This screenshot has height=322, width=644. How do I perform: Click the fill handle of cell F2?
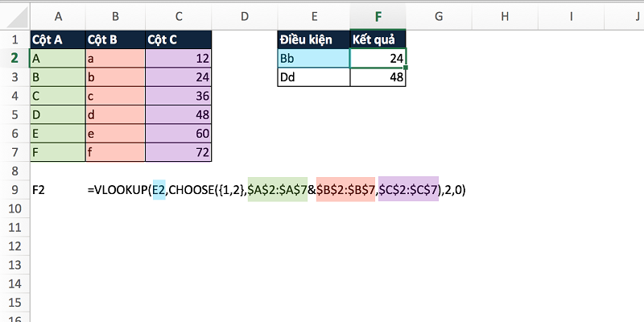click(x=407, y=68)
